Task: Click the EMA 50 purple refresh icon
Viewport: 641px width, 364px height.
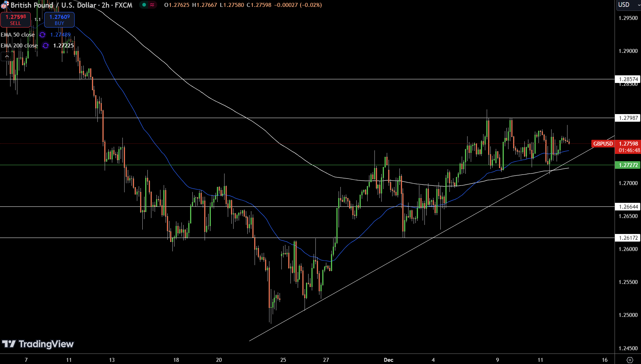Action: 42,35
